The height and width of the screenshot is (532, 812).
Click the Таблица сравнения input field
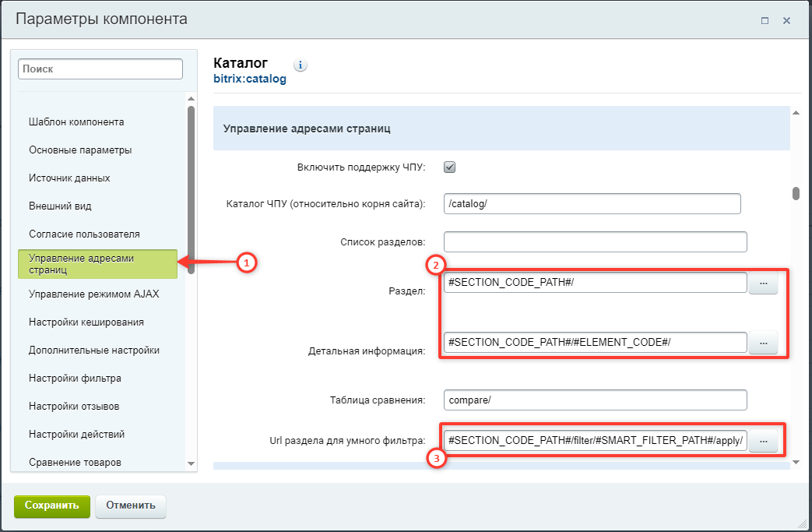(595, 400)
